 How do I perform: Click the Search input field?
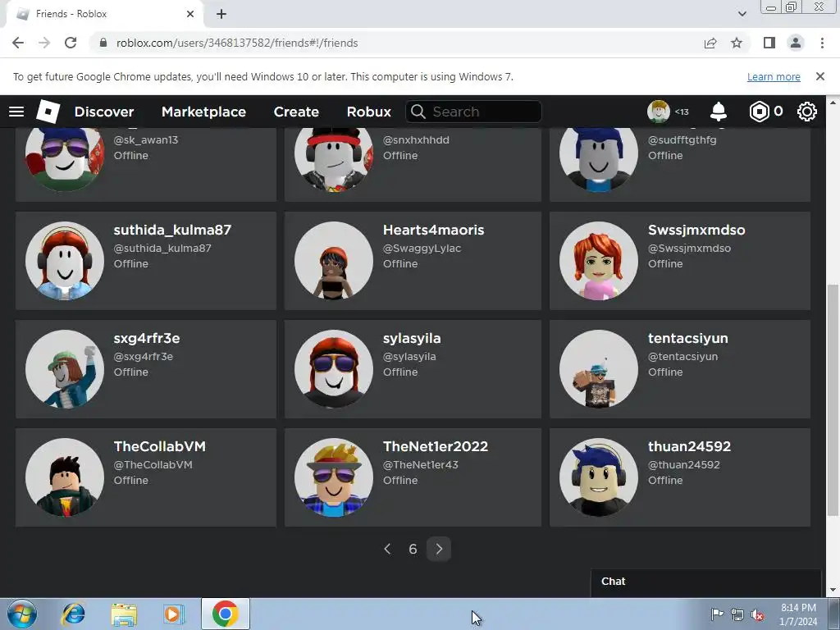(x=473, y=112)
